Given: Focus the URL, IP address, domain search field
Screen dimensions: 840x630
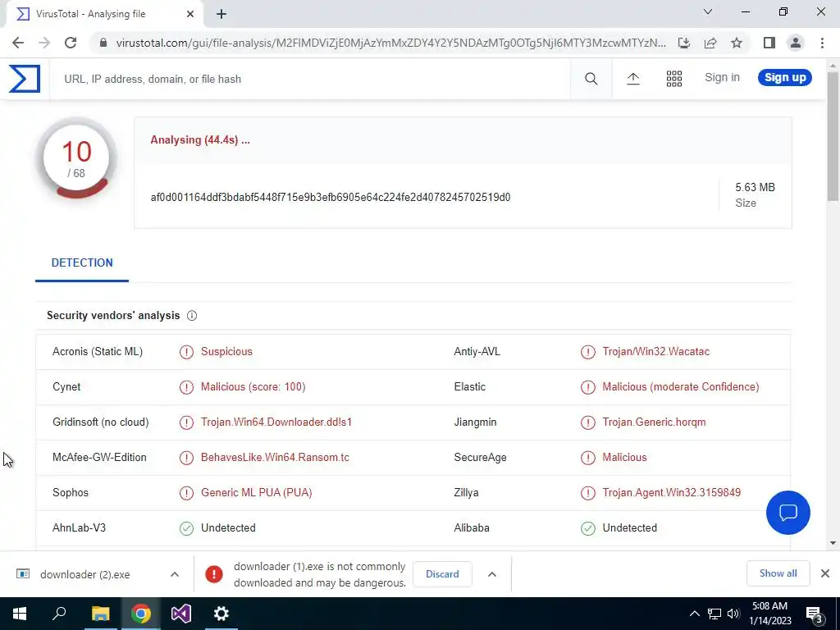Looking at the screenshot, I should tap(309, 80).
